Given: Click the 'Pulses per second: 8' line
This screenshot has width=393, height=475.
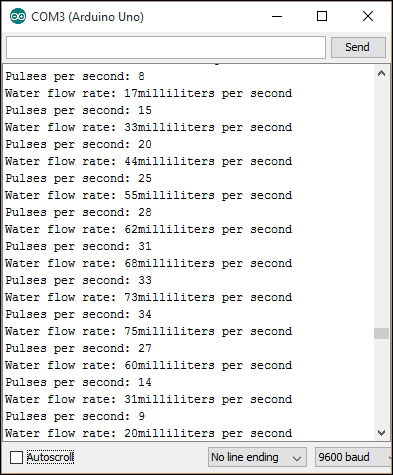Looking at the screenshot, I should coord(75,76).
